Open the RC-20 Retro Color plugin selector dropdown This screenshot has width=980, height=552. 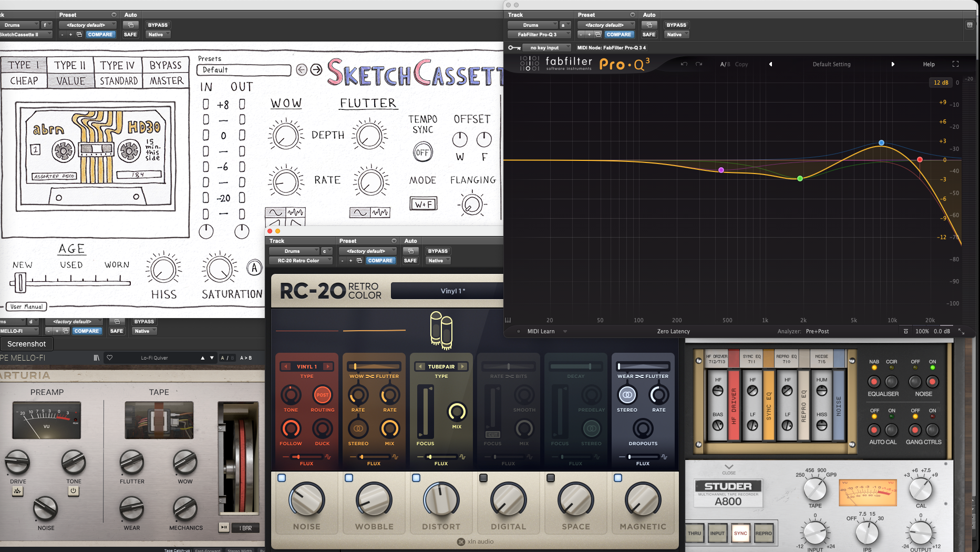[301, 260]
